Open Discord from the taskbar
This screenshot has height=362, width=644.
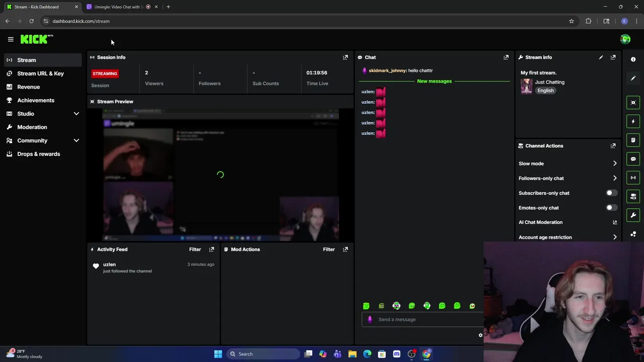click(x=396, y=354)
